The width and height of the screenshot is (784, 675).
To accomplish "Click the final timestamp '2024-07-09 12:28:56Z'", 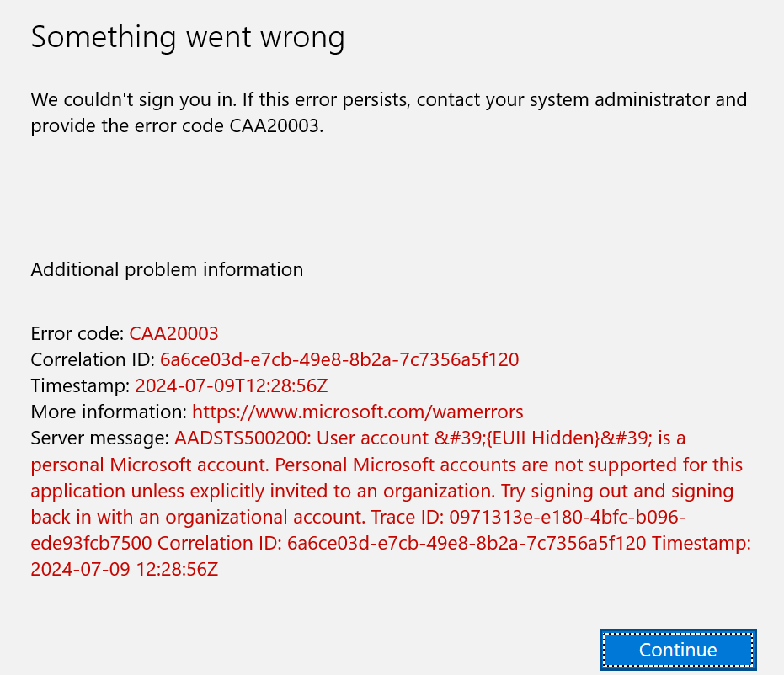I will [125, 568].
